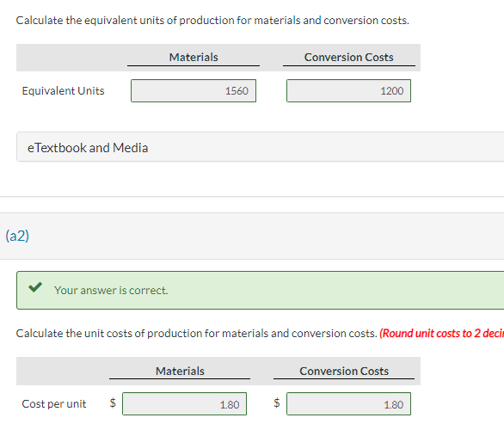
Task: Click the Conversion Costs cost per unit field
Action: click(348, 403)
